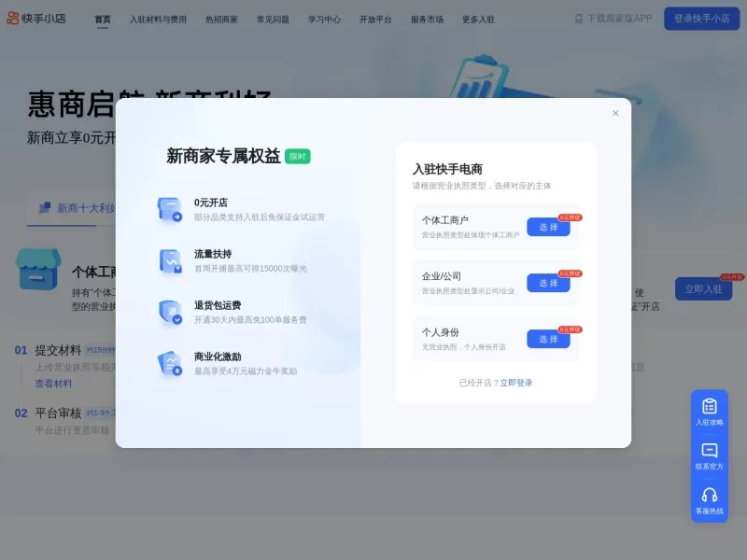This screenshot has width=747, height=560.
Task: Open the 服务市场 menu item
Action: click(426, 18)
